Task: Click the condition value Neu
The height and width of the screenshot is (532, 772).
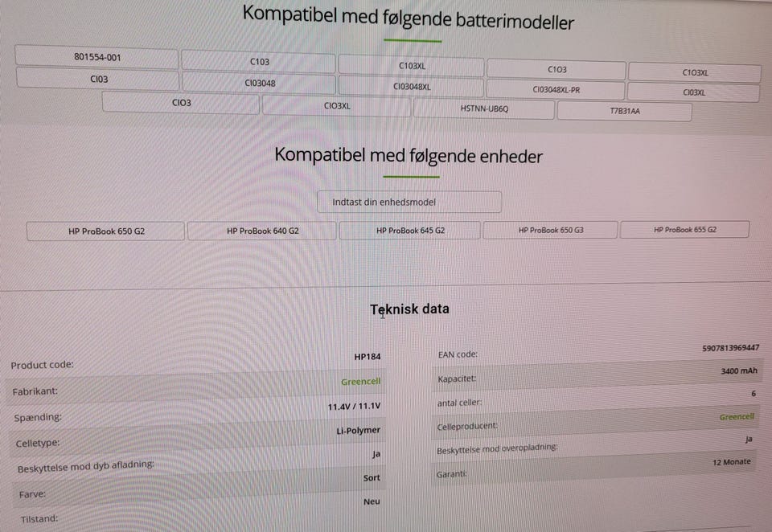Action: pos(372,501)
